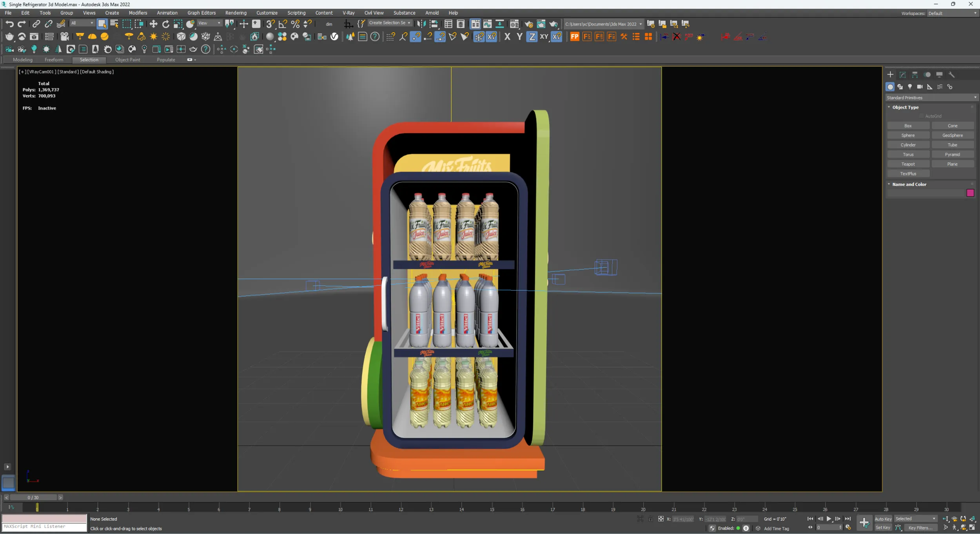This screenshot has width=980, height=534.
Task: Open the Create Selection Set dropdown
Action: 390,23
